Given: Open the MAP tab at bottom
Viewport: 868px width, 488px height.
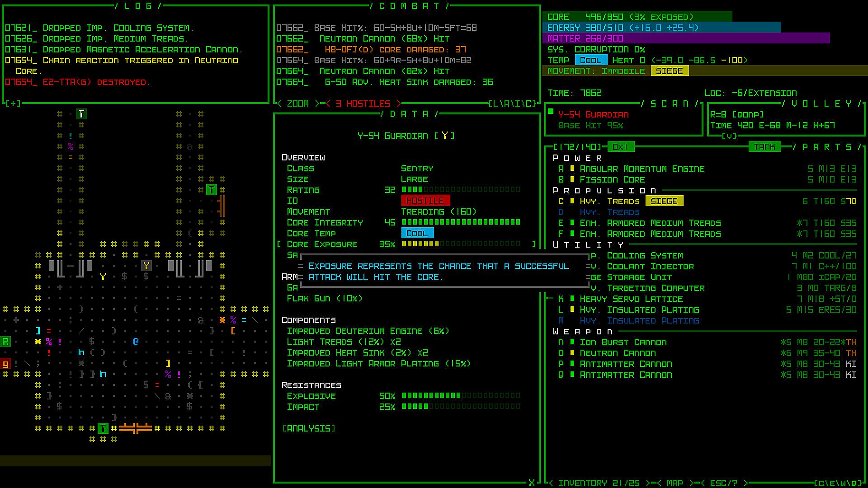Looking at the screenshot, I should (x=675, y=483).
